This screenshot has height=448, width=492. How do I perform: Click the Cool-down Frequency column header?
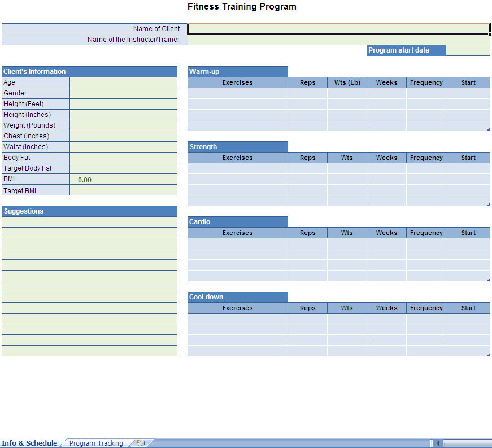click(x=426, y=308)
